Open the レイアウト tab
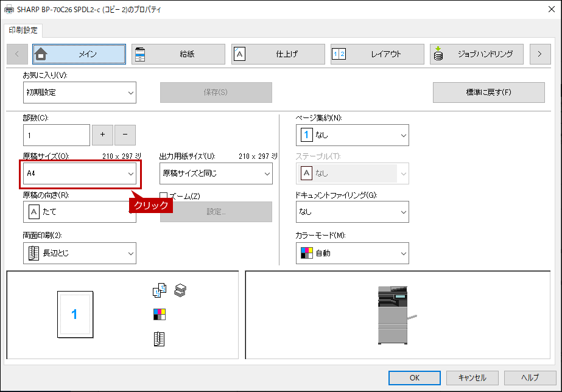This screenshot has width=562, height=392. point(378,54)
